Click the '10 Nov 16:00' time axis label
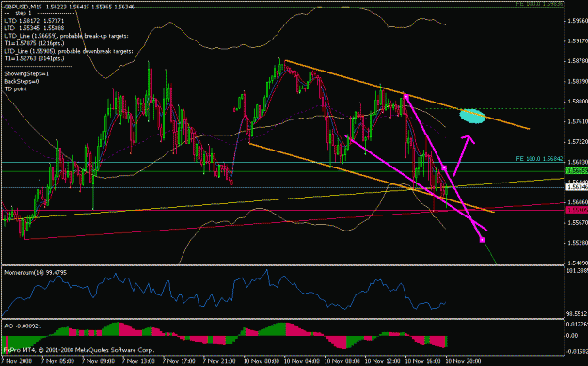The width and height of the screenshot is (588, 366). point(422,361)
